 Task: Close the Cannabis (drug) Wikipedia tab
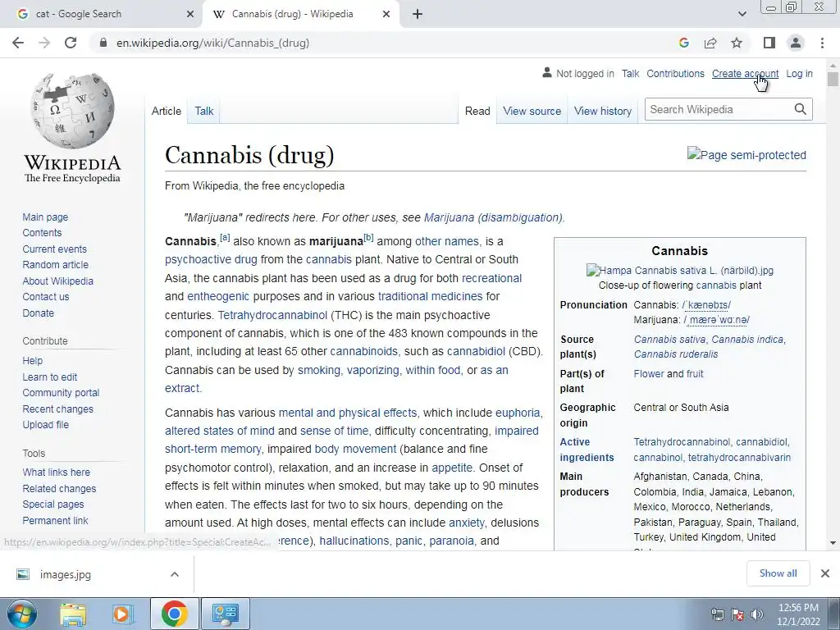[x=386, y=14]
